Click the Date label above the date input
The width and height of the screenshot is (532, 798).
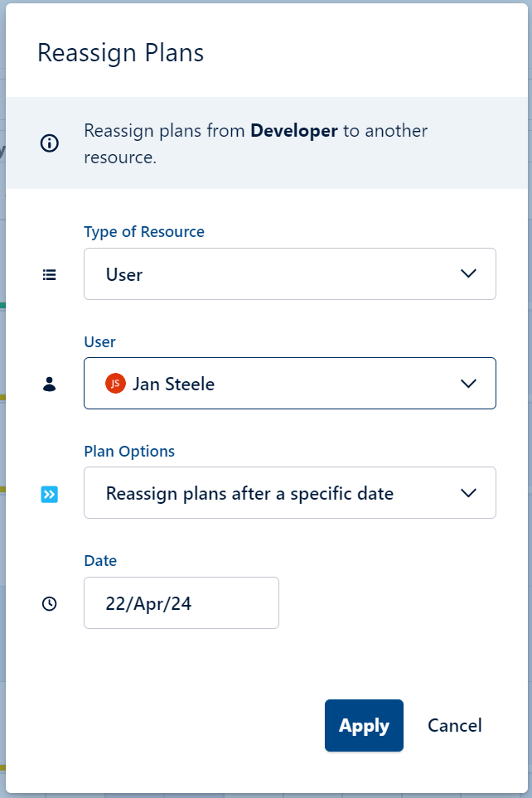point(100,560)
